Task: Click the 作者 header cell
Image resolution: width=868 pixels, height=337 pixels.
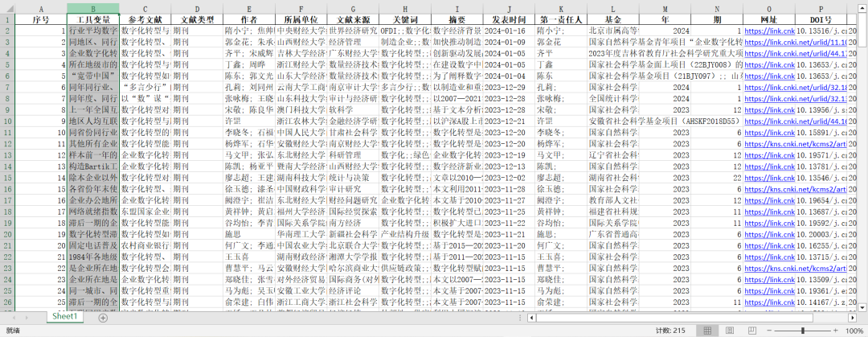Action: click(249, 19)
